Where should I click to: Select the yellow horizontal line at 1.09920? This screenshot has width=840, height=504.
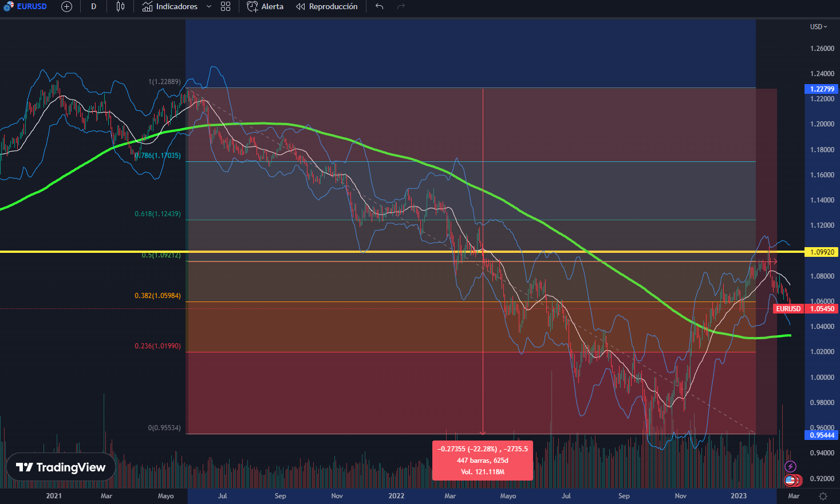(344, 251)
